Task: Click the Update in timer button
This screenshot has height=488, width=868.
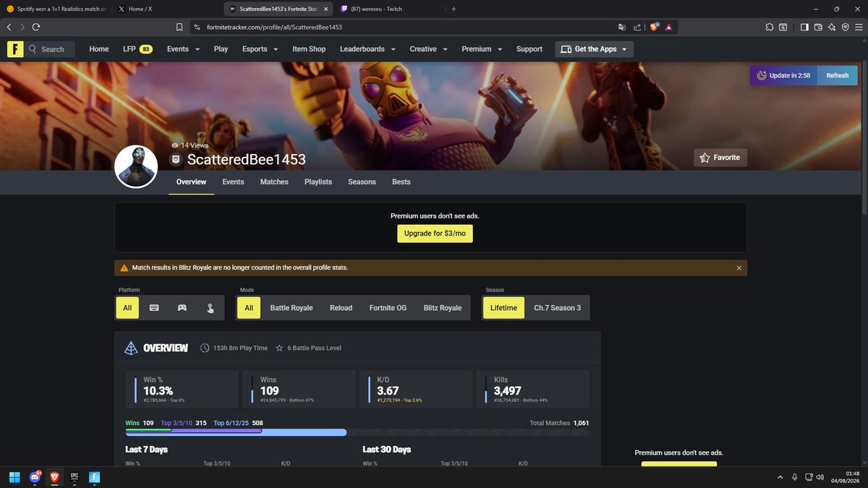Action: pos(783,75)
